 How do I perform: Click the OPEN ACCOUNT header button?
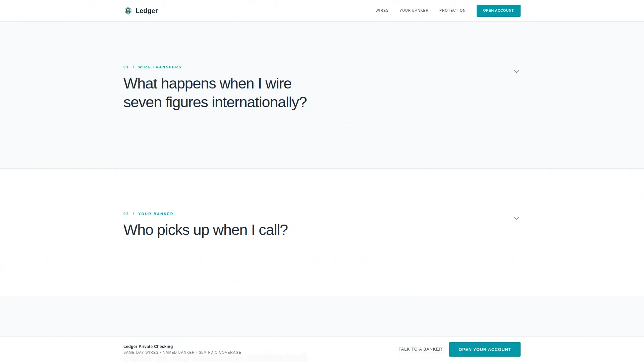tap(498, 11)
